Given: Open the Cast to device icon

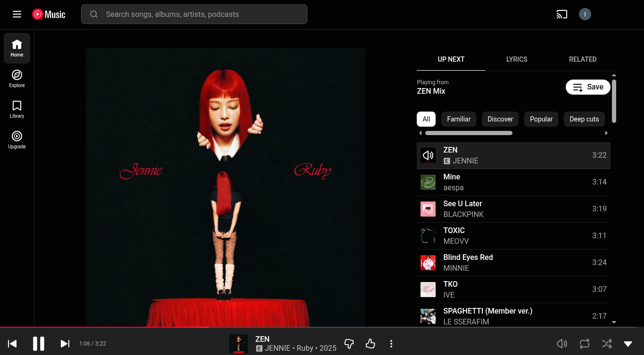Looking at the screenshot, I should pyautogui.click(x=561, y=14).
